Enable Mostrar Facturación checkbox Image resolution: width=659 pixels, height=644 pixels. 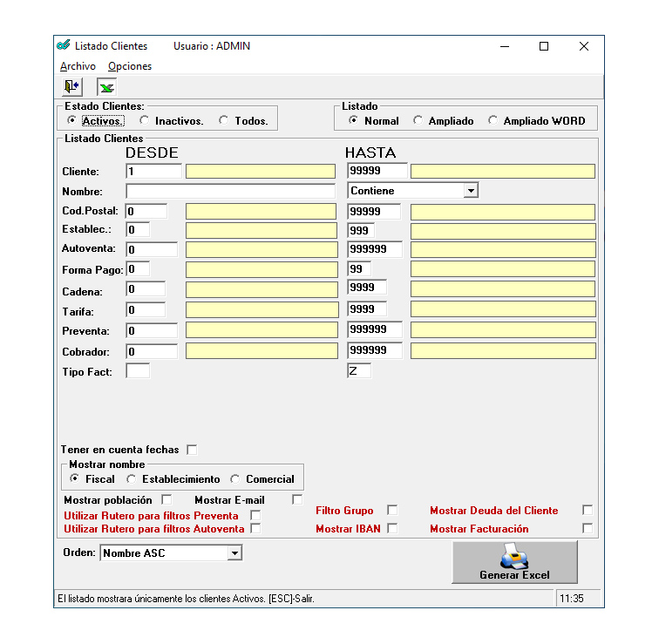pyautogui.click(x=588, y=528)
